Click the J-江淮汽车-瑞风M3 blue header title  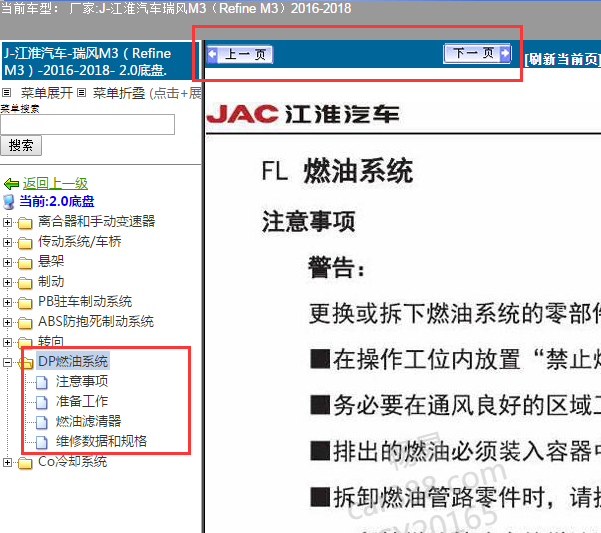[x=100, y=61]
